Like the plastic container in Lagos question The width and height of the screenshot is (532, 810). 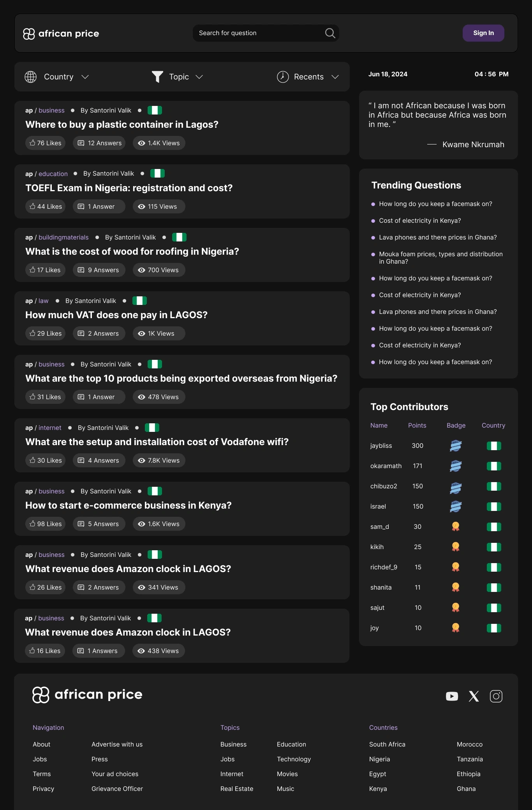(x=46, y=143)
